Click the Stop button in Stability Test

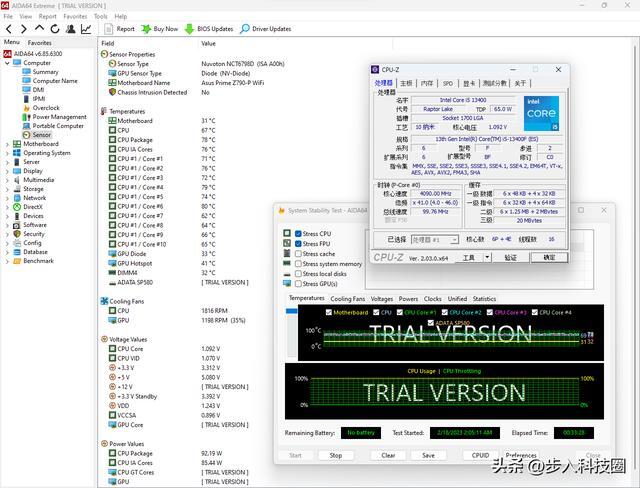(x=336, y=455)
